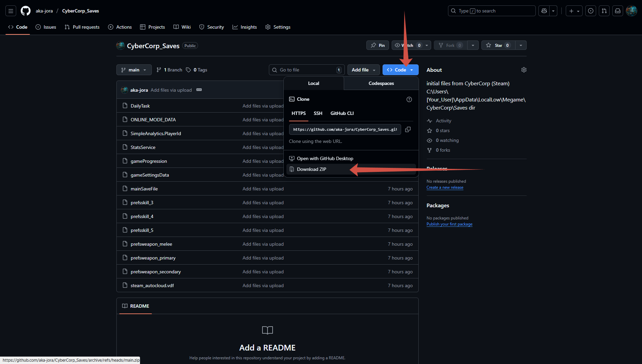
Task: Open the clone help question mark icon
Action: (x=409, y=99)
